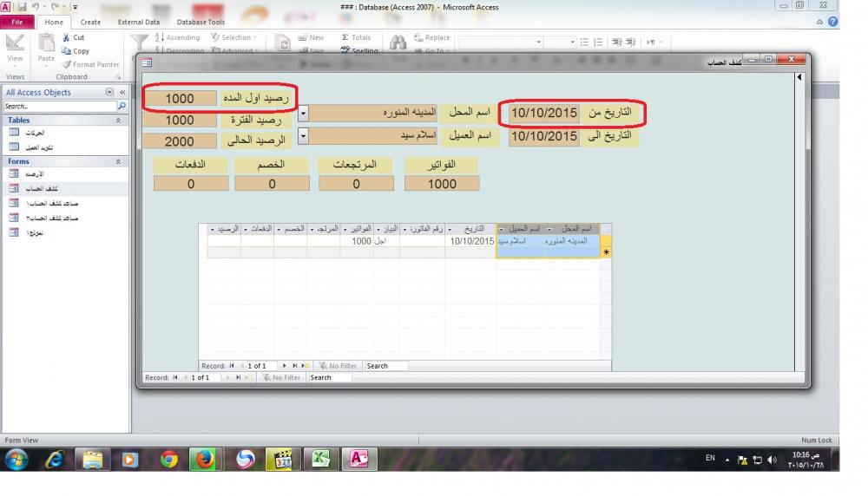Open the Selection filter dropdown

234,37
